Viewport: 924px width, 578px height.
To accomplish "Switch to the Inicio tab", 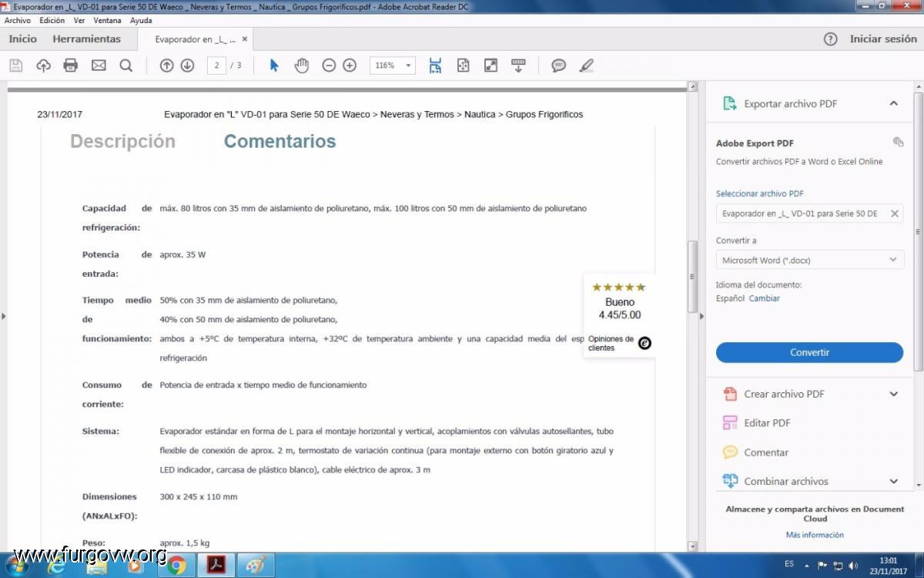I will 23,39.
